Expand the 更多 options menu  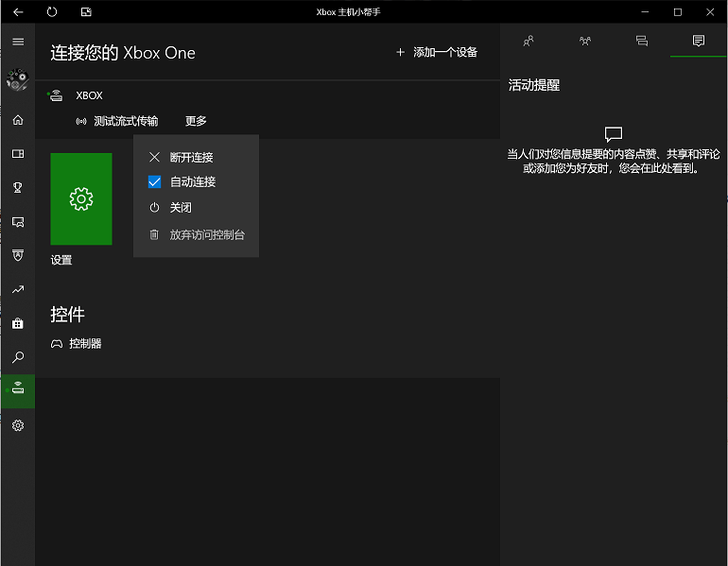tap(196, 121)
